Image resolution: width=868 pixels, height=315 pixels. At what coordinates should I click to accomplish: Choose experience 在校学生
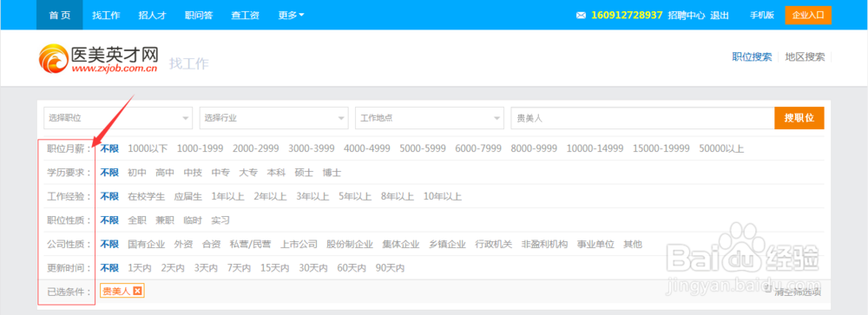tap(146, 196)
